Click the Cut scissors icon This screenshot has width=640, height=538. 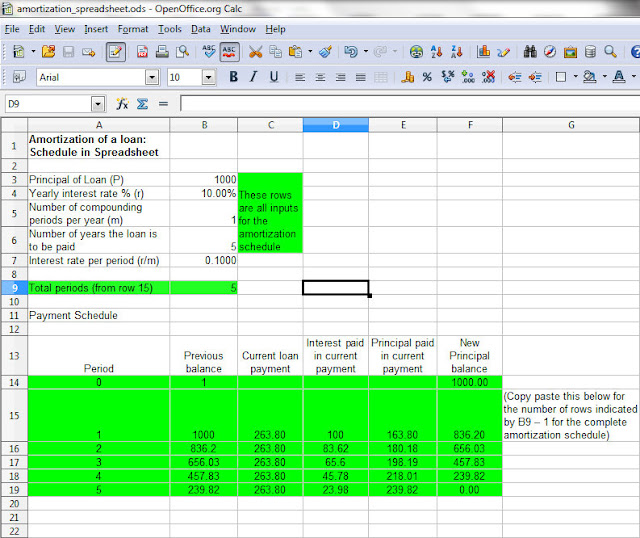(x=256, y=52)
